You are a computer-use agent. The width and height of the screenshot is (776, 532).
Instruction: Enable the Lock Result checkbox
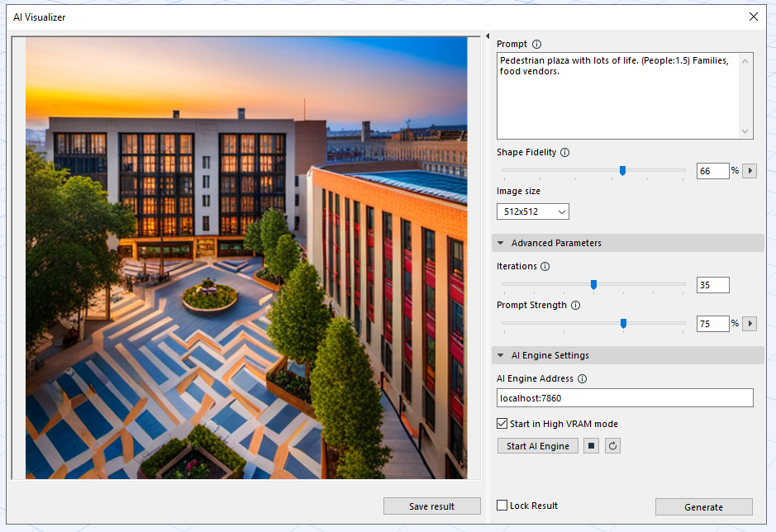point(502,506)
